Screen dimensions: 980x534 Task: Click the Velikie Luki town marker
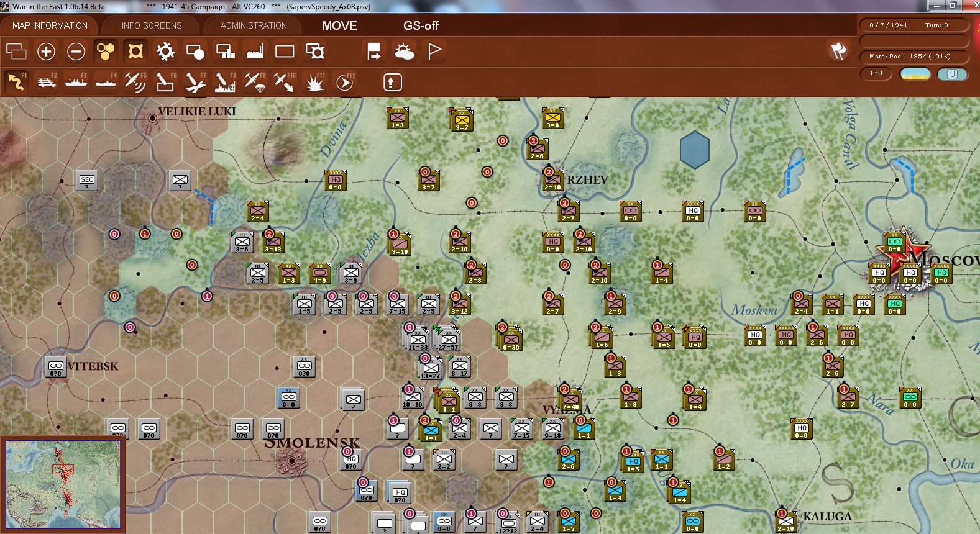pyautogui.click(x=153, y=118)
